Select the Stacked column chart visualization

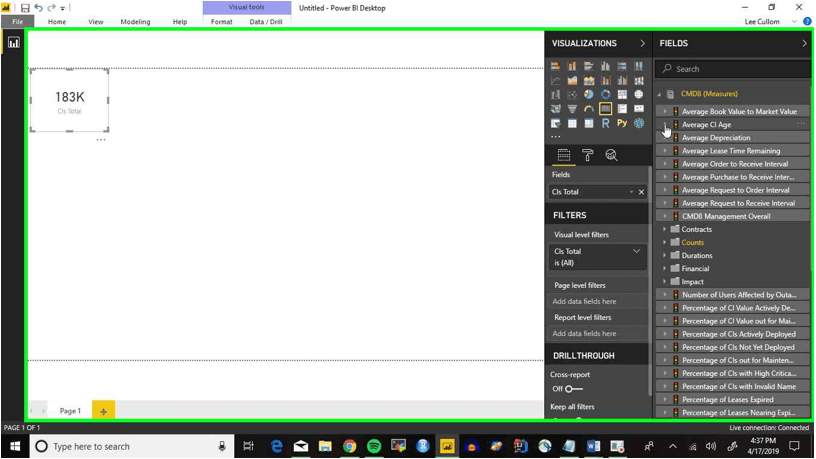pos(572,66)
